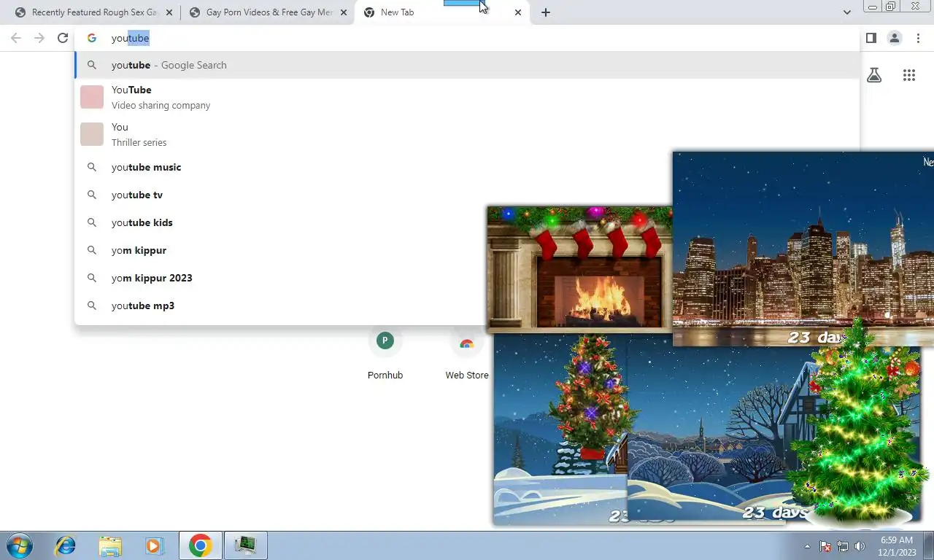Click the Chrome taskbar button

[x=200, y=545]
